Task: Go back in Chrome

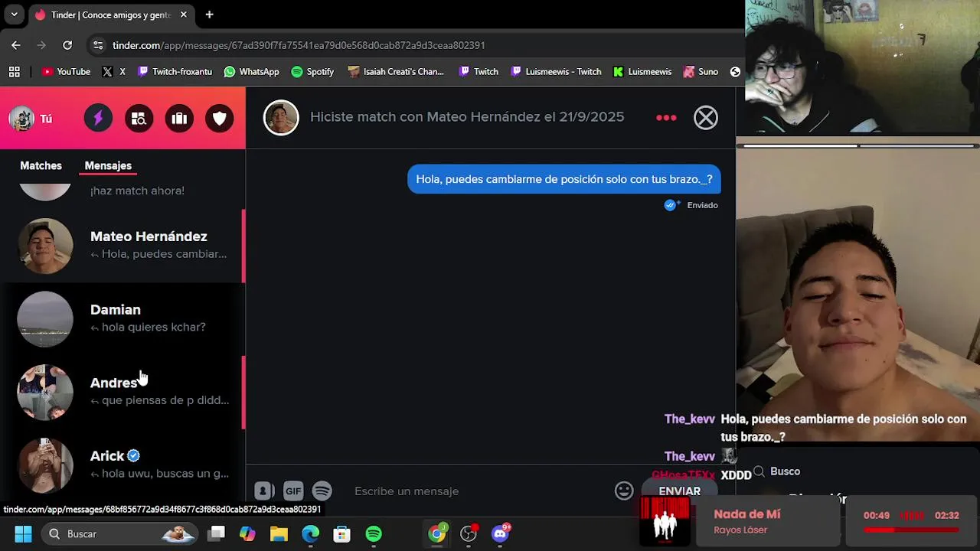Action: coord(16,45)
